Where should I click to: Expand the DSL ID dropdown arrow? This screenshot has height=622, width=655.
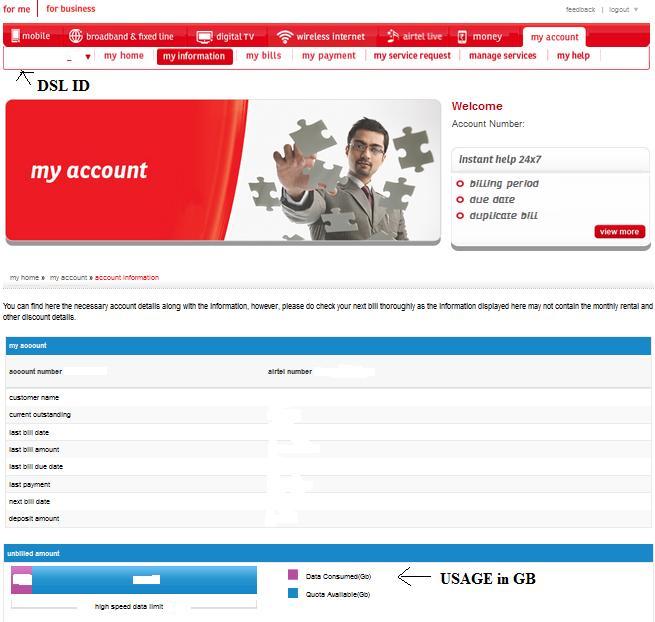[88, 57]
